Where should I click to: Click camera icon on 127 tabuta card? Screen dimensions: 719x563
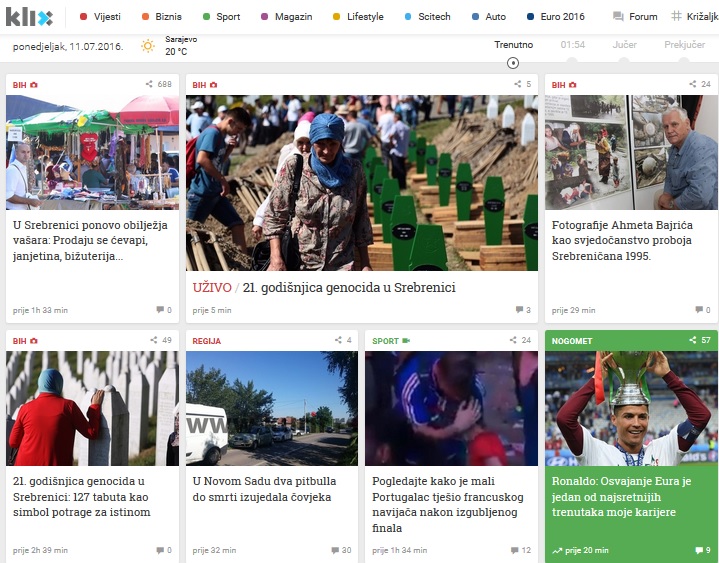pos(34,341)
